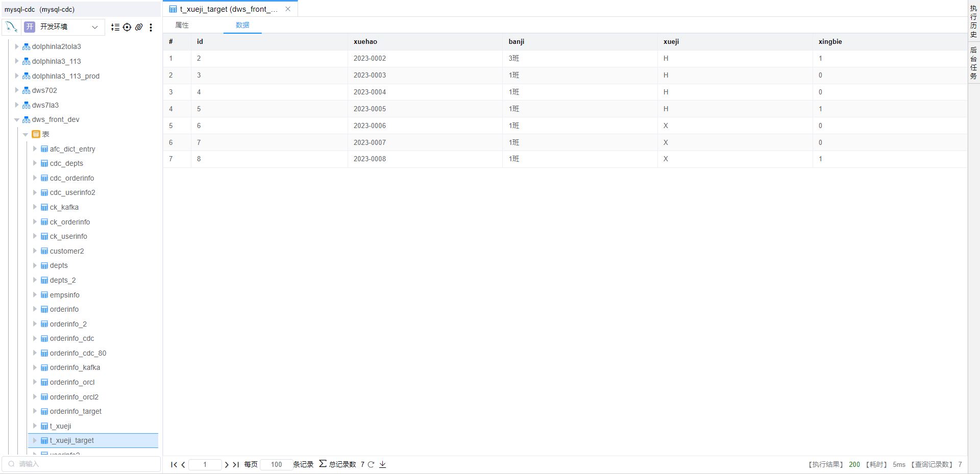Download the table data with export icon
Image resolution: width=980 pixels, height=474 pixels.
point(383,464)
